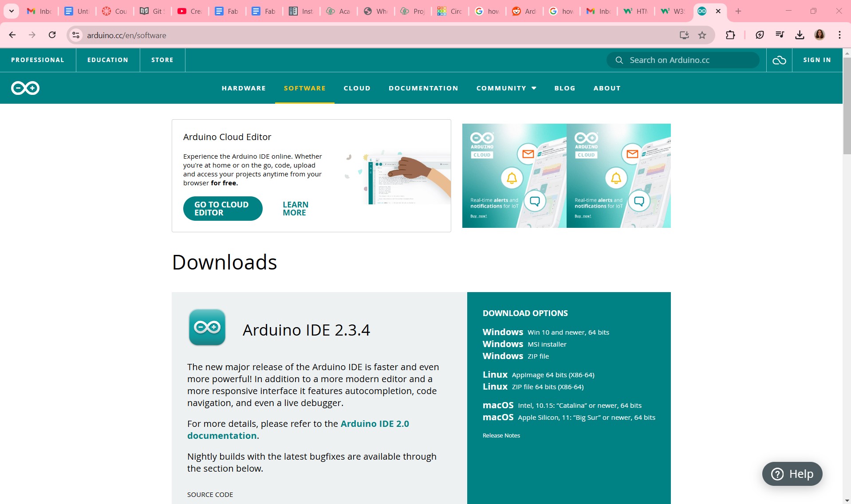Download macOS Intel Catalina version

coord(562,405)
